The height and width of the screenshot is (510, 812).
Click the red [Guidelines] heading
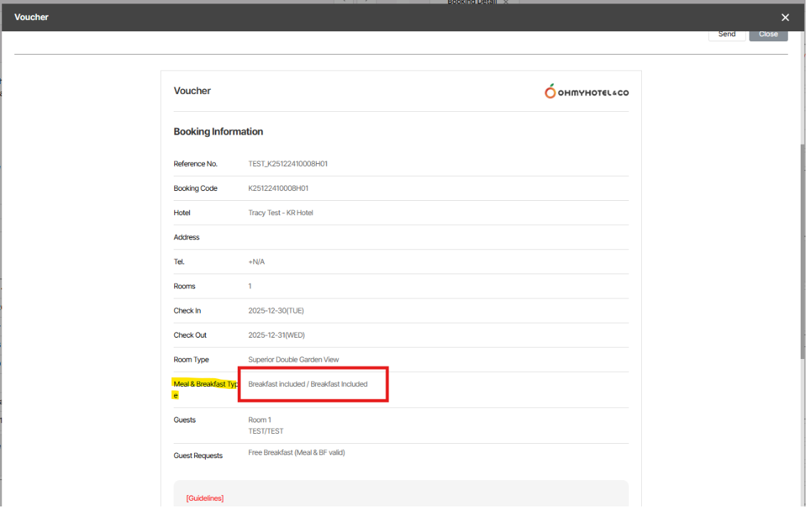tap(205, 498)
